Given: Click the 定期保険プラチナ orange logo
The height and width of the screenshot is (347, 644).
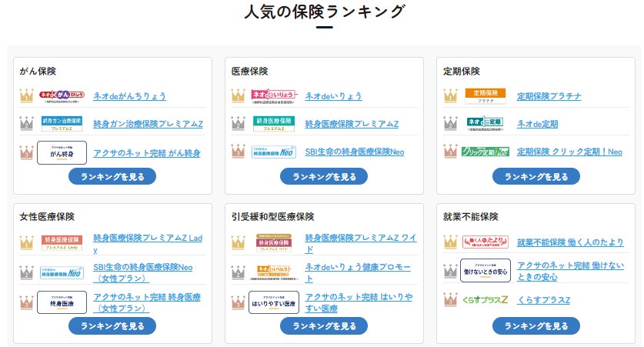Looking at the screenshot, I should pos(486,96).
